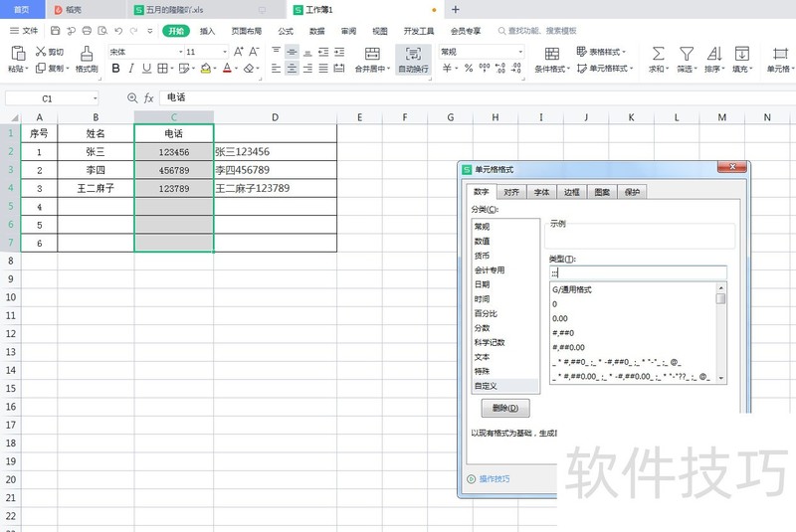Screen dimensions: 796x532
Task: Click the font color A icon
Action: coord(227,68)
